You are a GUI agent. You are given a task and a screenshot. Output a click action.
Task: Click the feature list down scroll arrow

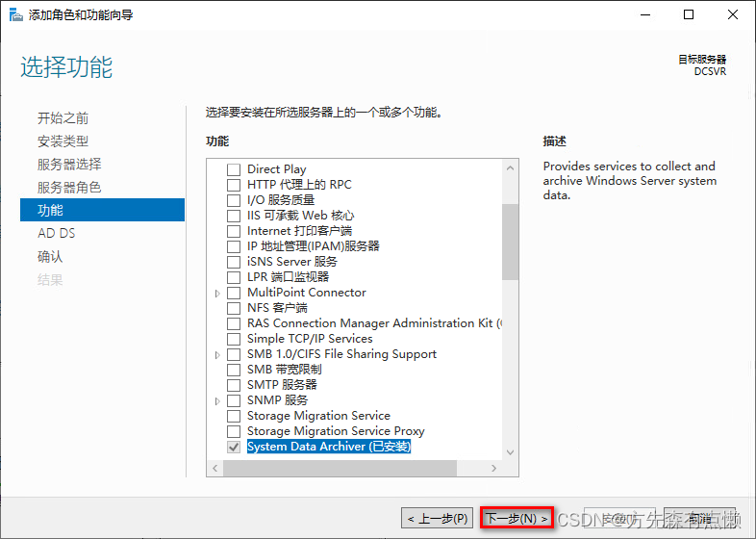click(510, 452)
